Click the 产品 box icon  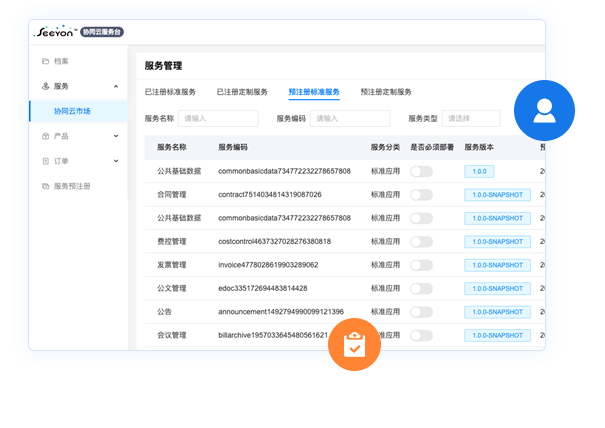pyautogui.click(x=46, y=136)
